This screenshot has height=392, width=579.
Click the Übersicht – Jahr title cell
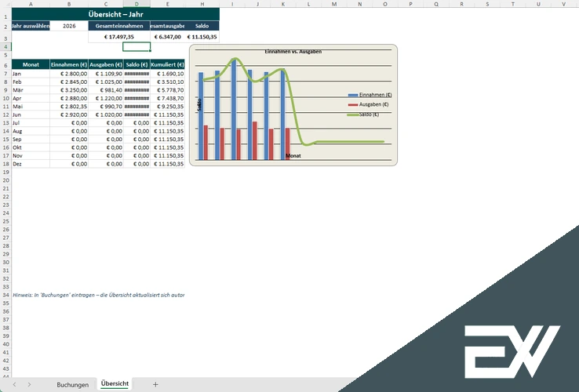point(115,14)
